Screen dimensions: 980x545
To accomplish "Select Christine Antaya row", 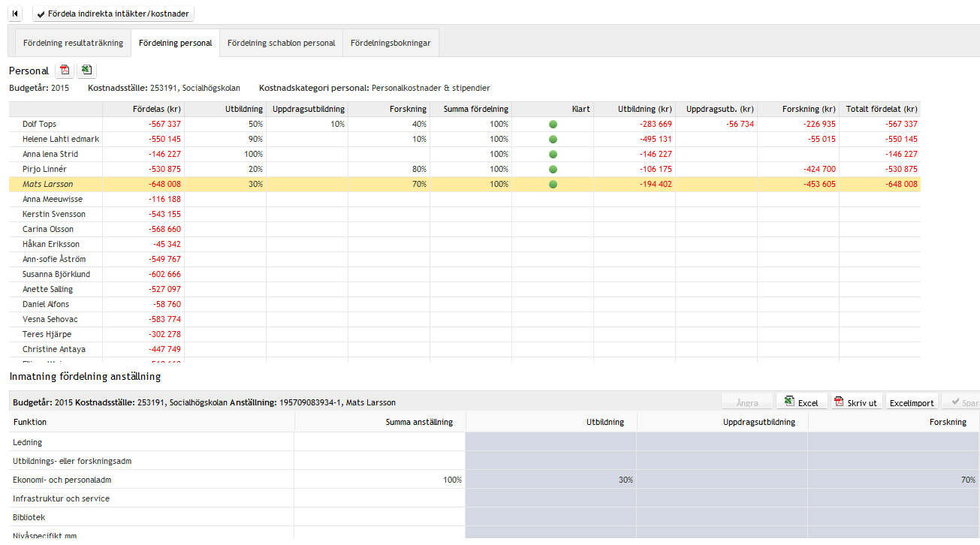I will (464, 349).
